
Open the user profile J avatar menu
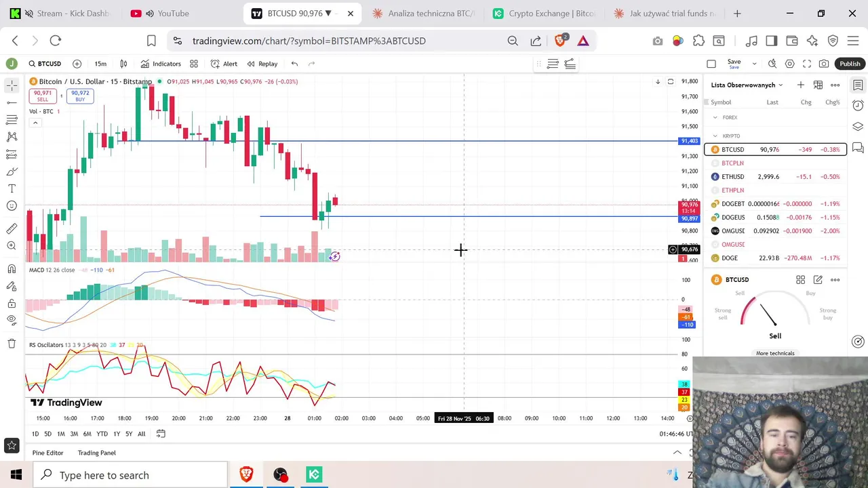point(12,64)
